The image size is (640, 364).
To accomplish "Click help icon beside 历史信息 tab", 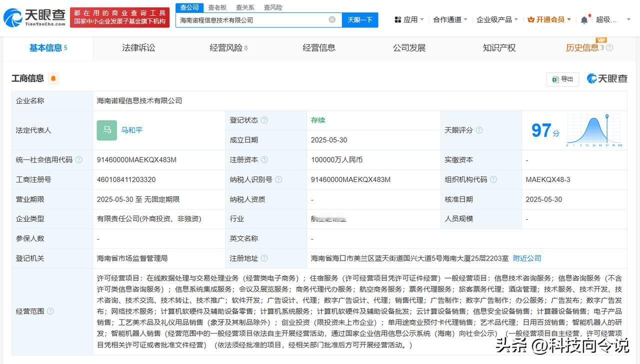I will (x=609, y=48).
